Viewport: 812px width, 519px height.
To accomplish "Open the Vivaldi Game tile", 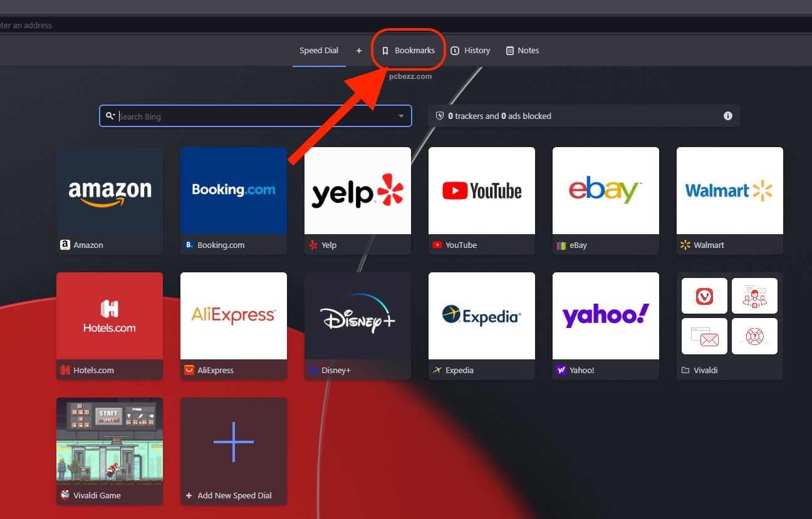I will [110, 441].
